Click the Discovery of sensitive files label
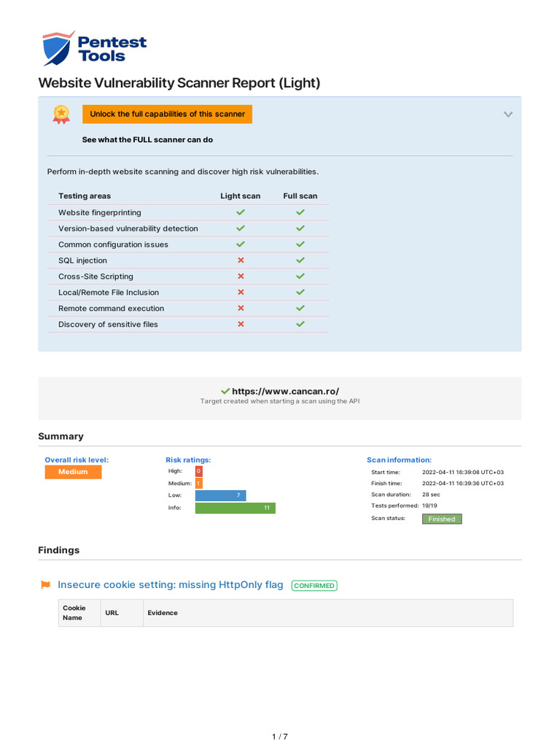This screenshot has height=747, width=560. [x=108, y=325]
